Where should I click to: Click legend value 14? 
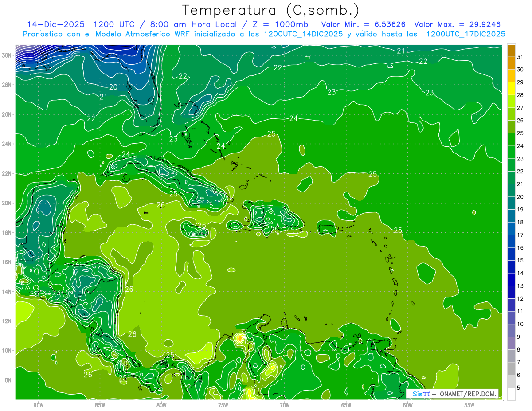520,274
